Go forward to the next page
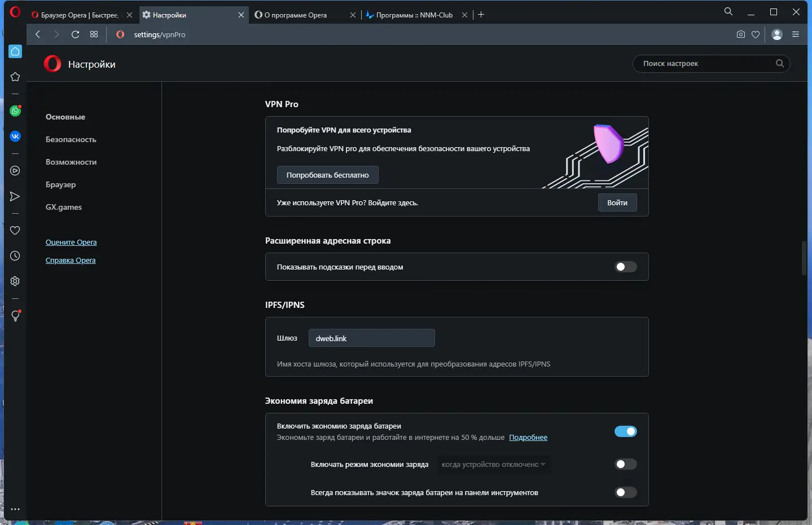The width and height of the screenshot is (812, 525). pos(56,34)
